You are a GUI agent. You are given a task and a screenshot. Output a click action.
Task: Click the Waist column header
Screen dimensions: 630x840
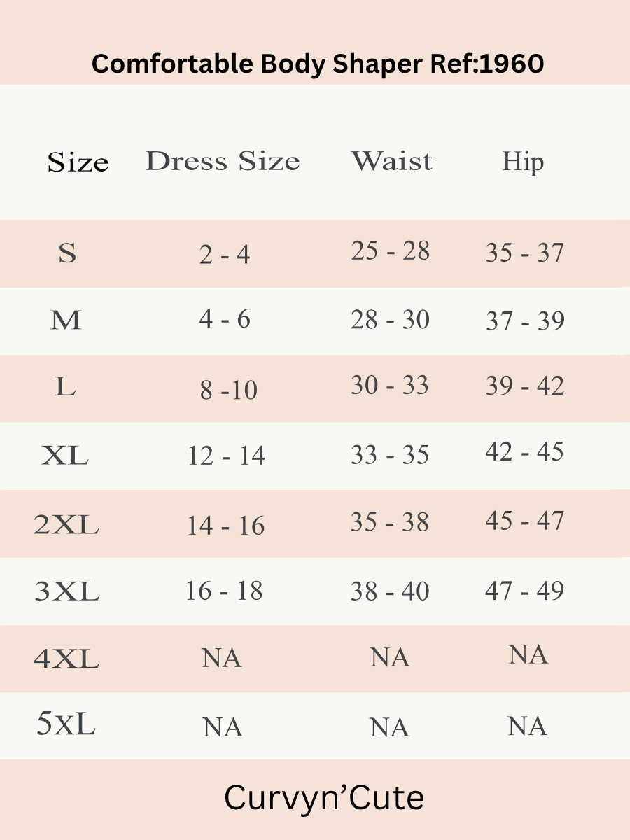pos(391,161)
